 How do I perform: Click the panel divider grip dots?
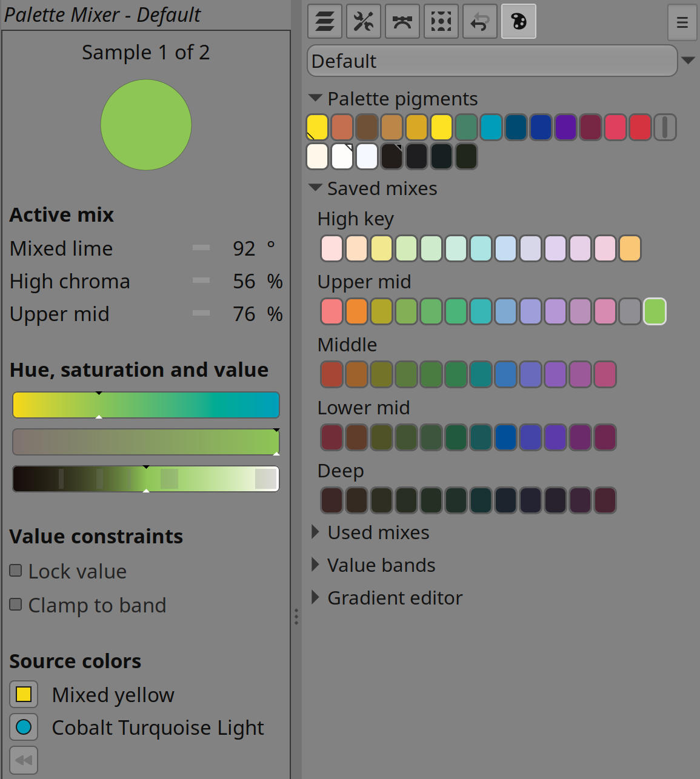[x=296, y=617]
